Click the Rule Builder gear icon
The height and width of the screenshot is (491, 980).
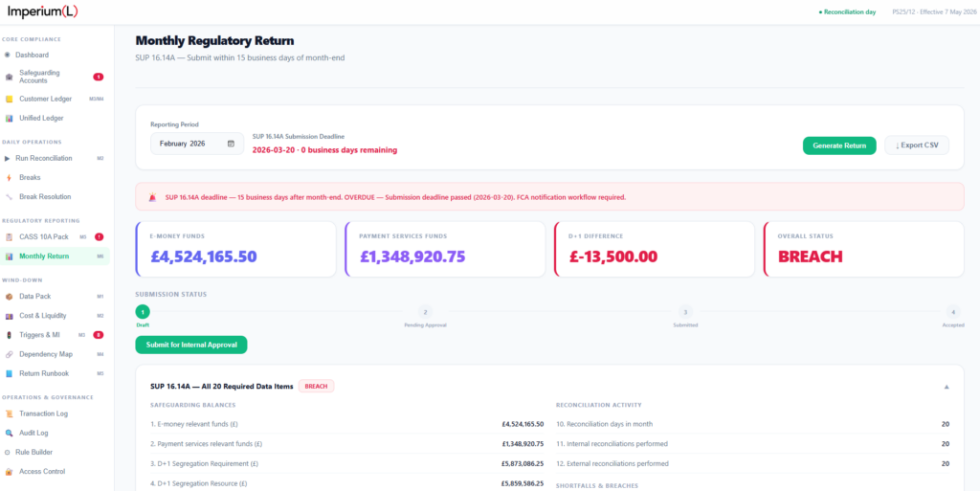point(8,453)
